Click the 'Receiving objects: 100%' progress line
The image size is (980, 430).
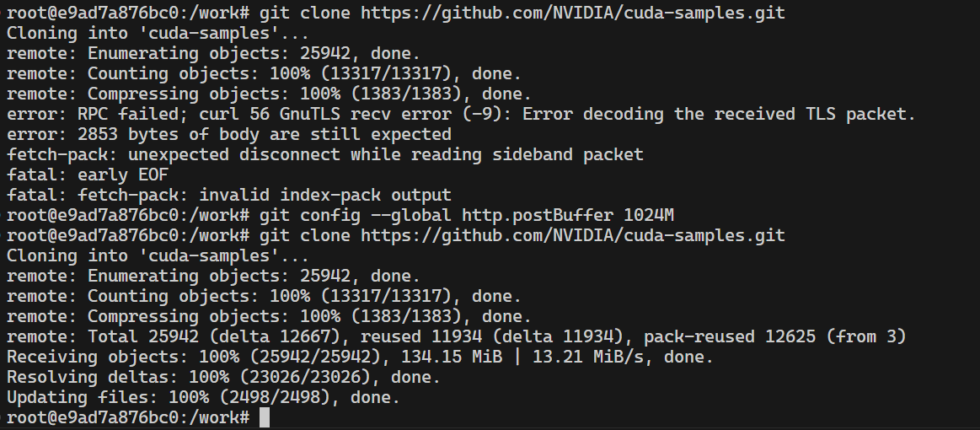click(x=360, y=357)
